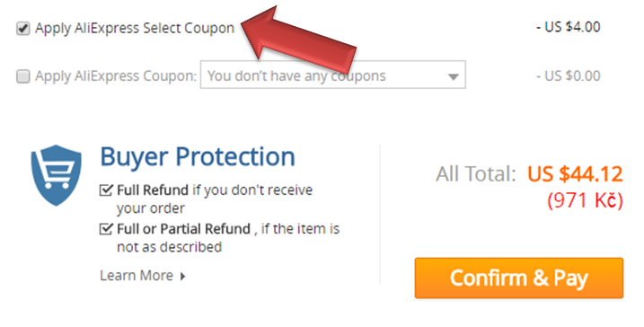
Task: Click the Full Refund checkmark icon
Action: click(x=106, y=190)
